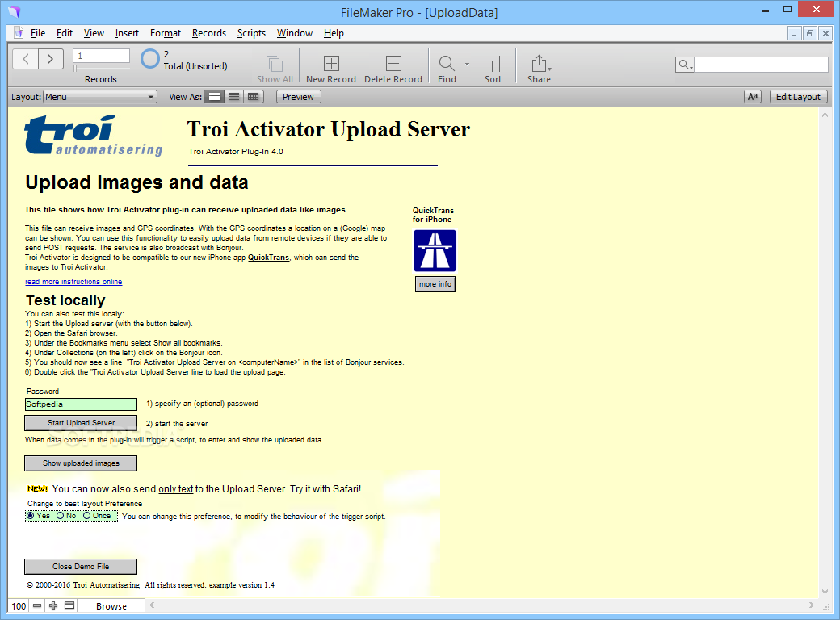Click the Start Upload Server button
The image size is (840, 620).
pos(81,423)
